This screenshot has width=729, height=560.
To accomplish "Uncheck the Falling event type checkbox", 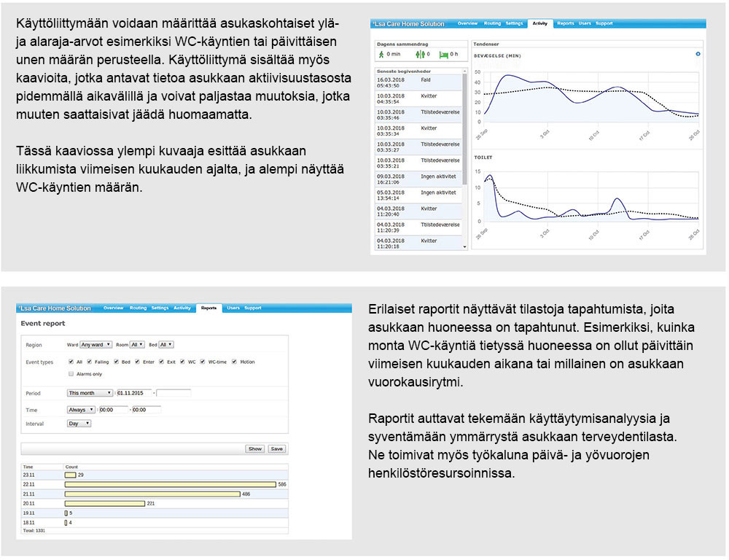I will [x=90, y=361].
